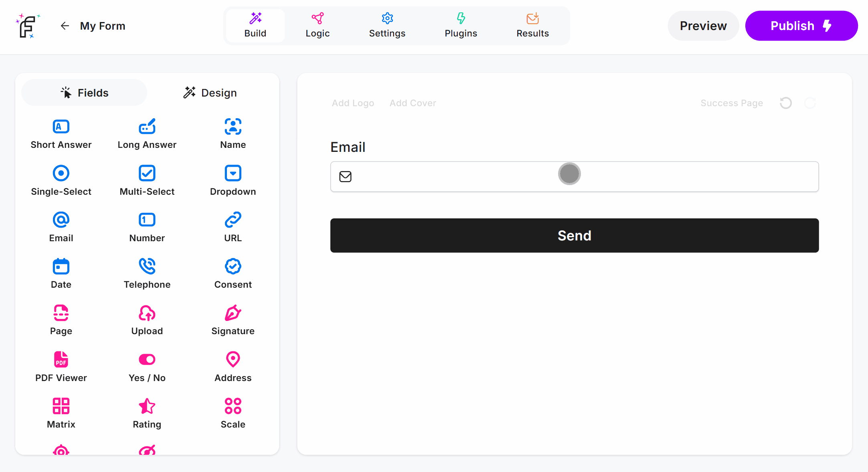The image size is (868, 472).
Task: Add a PDF Viewer field
Action: (x=61, y=367)
